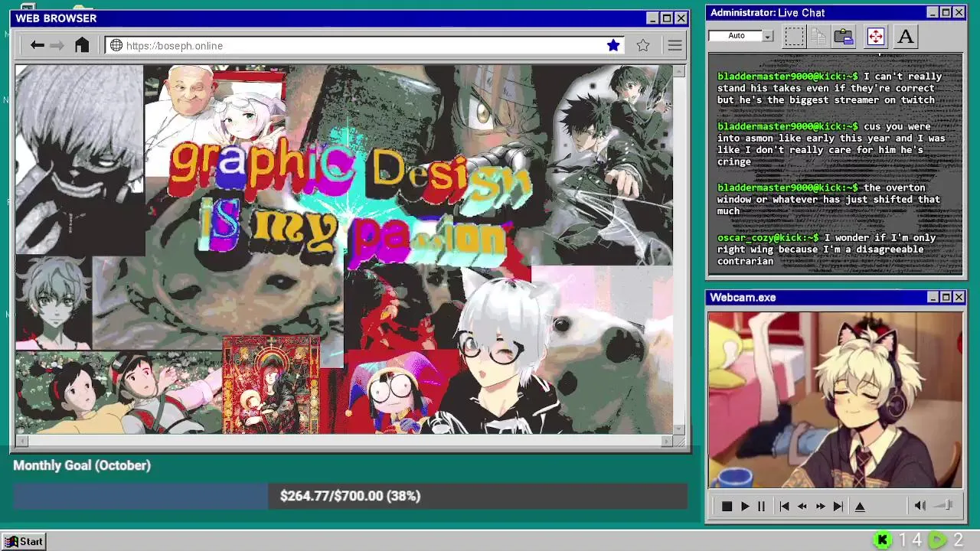This screenshot has width=980, height=551.
Task: Go back using the browser back arrow
Action: tap(37, 45)
